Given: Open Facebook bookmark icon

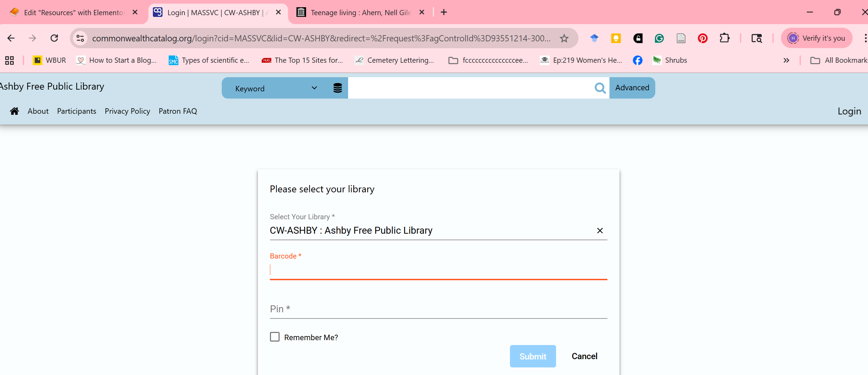Looking at the screenshot, I should [637, 60].
